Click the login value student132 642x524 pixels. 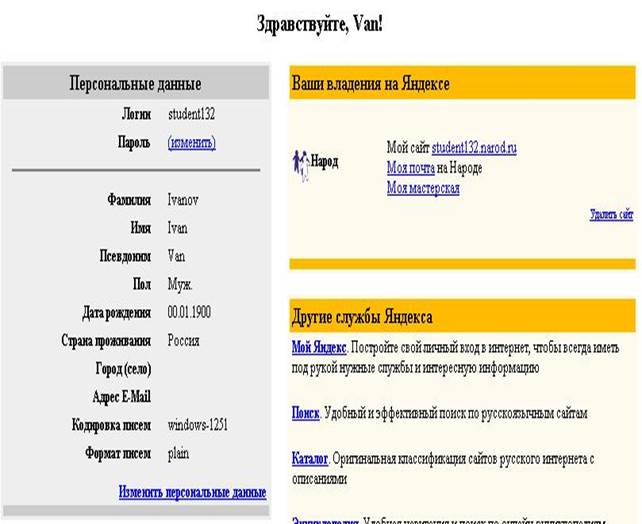[x=191, y=114]
